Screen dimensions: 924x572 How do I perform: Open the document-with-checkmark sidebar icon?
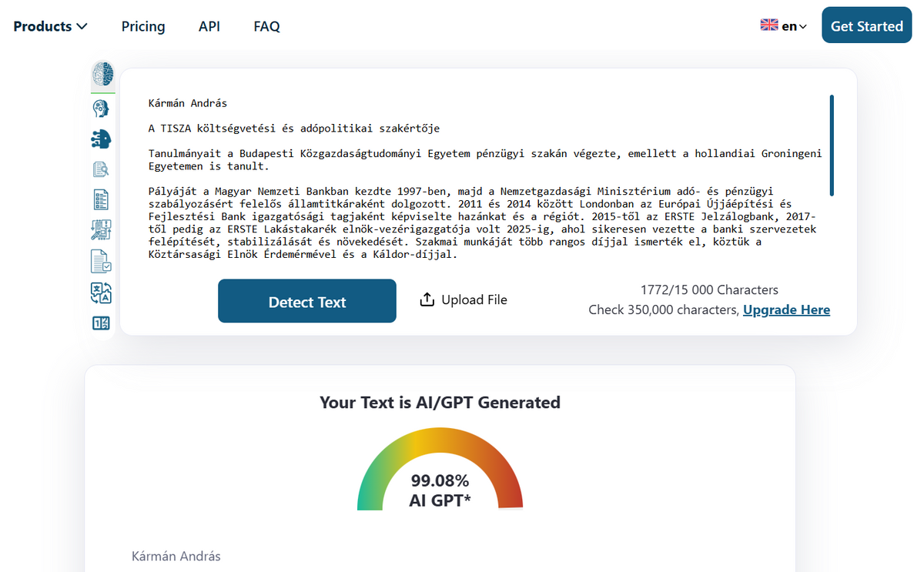101,262
